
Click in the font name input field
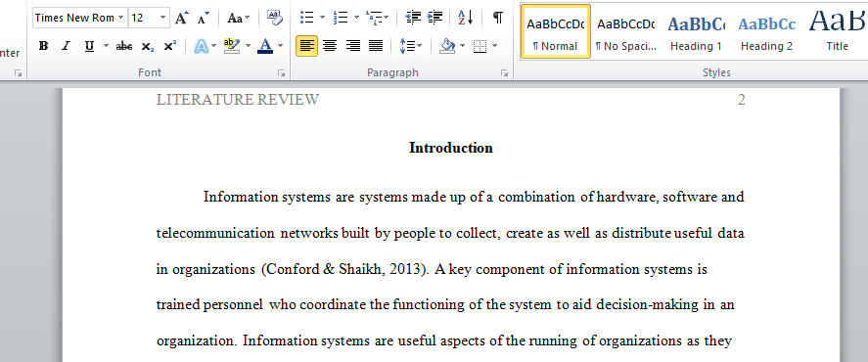(x=74, y=18)
